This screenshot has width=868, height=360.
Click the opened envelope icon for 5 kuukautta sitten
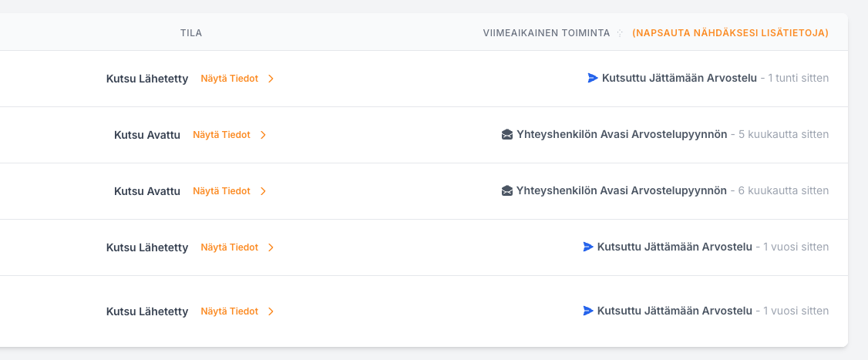507,135
